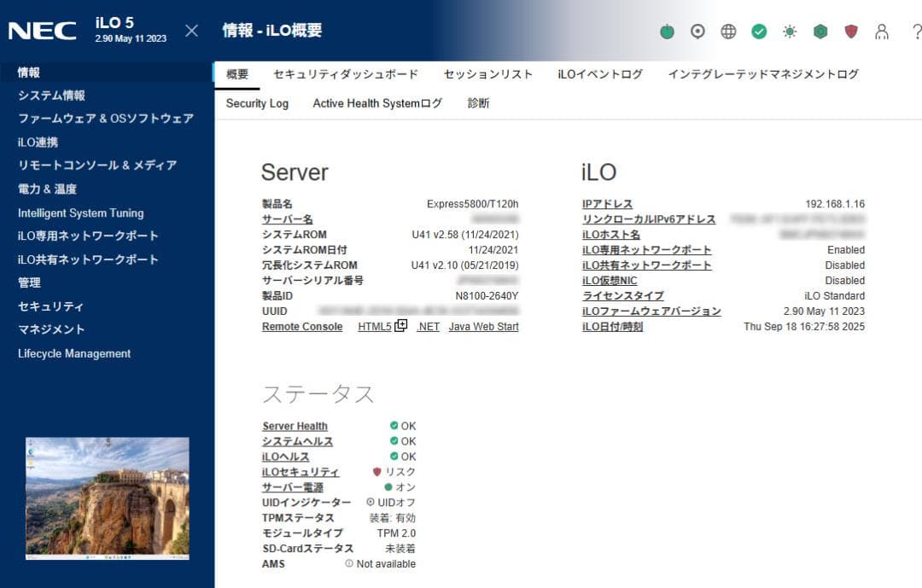
Task: Open the user session icon in the top bar
Action: click(883, 32)
